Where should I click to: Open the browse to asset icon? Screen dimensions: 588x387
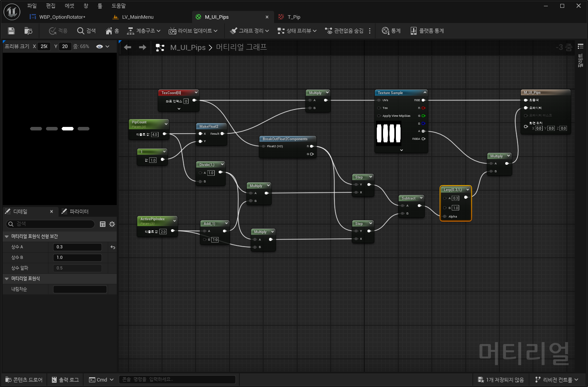point(28,30)
